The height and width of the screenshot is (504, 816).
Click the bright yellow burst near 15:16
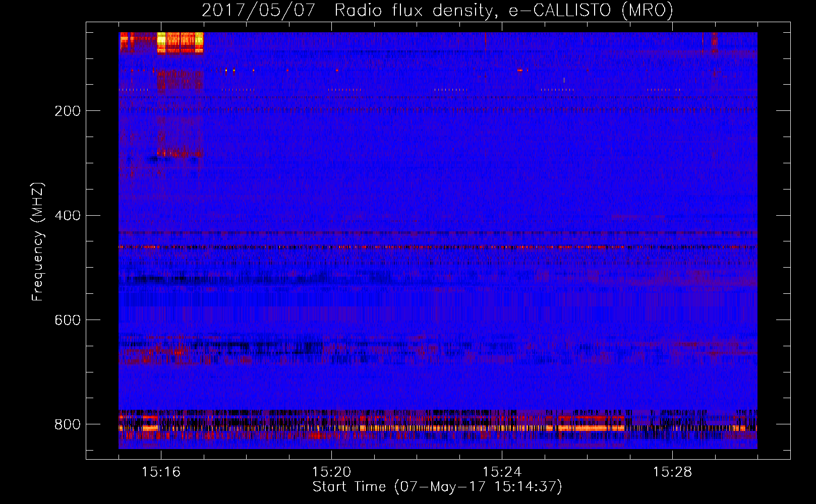point(180,42)
